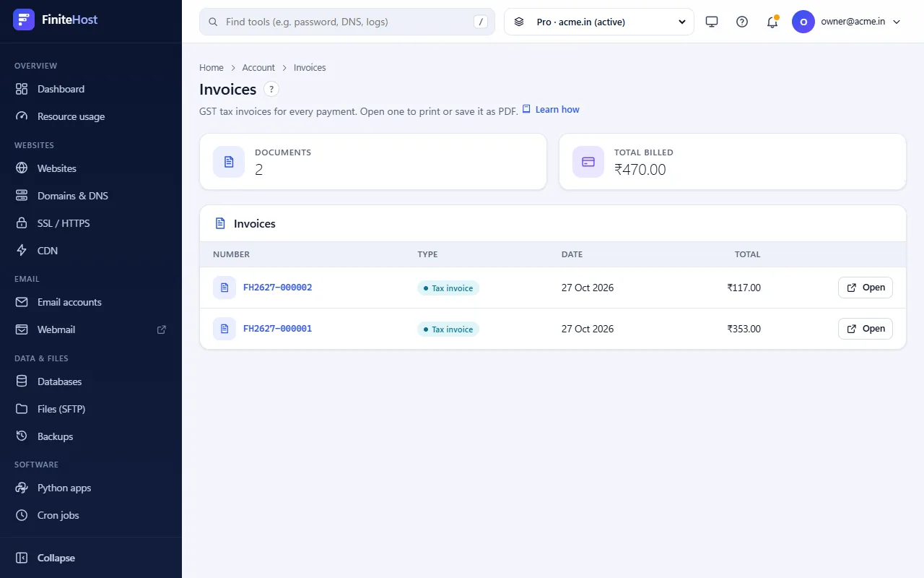The height and width of the screenshot is (578, 924).
Task: Click invoice number FH2627-000002 link
Action: (278, 288)
